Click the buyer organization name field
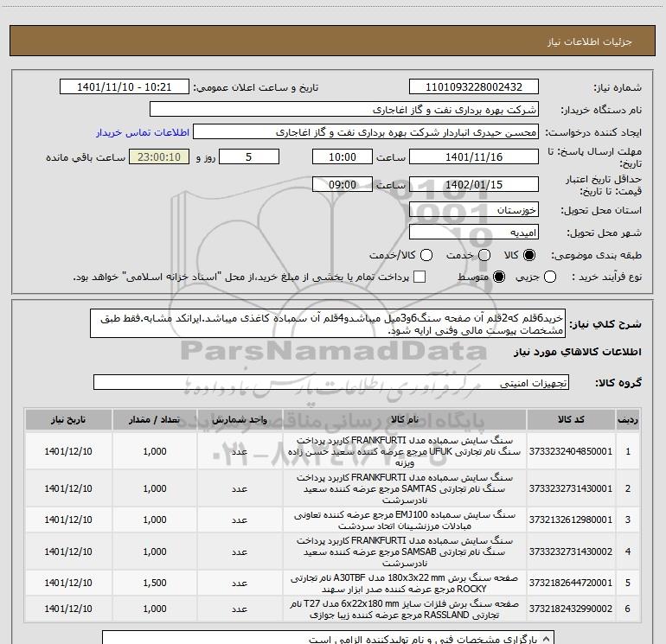The width and height of the screenshot is (666, 644). click(x=344, y=110)
